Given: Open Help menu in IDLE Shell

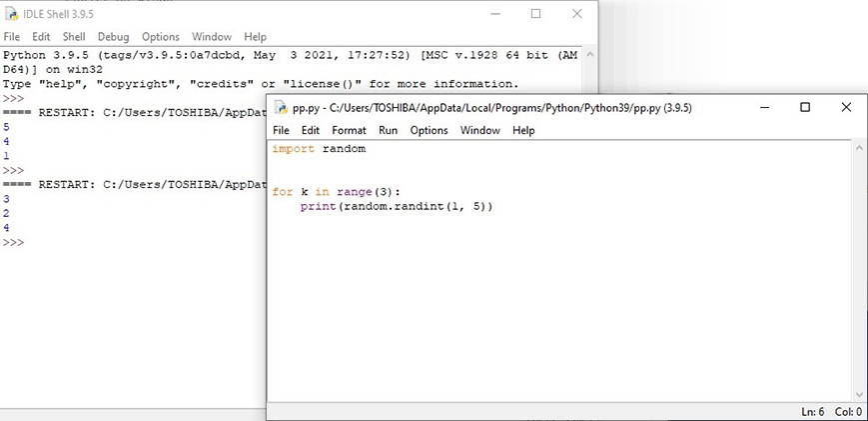Looking at the screenshot, I should pos(255,37).
